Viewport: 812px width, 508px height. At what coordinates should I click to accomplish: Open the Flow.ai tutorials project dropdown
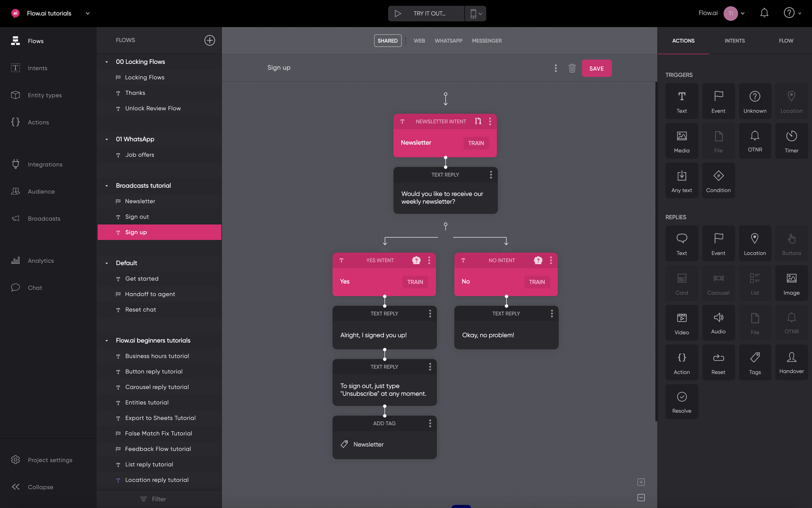(88, 13)
